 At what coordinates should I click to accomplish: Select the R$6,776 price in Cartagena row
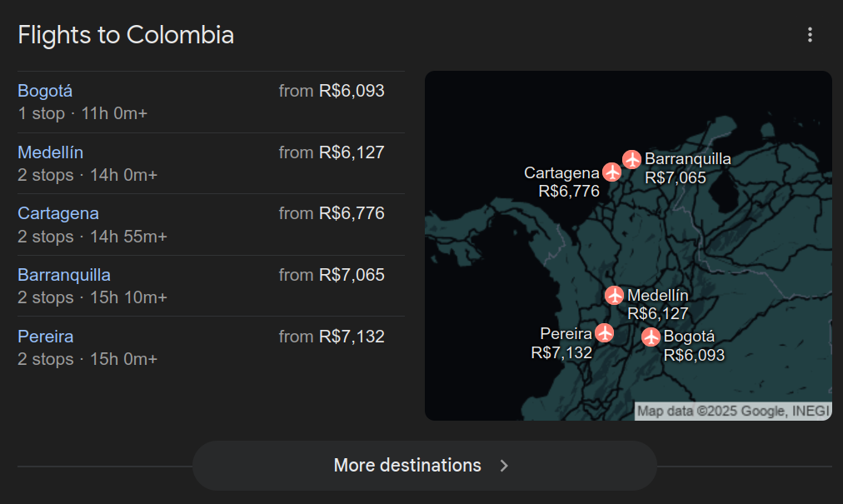352,213
